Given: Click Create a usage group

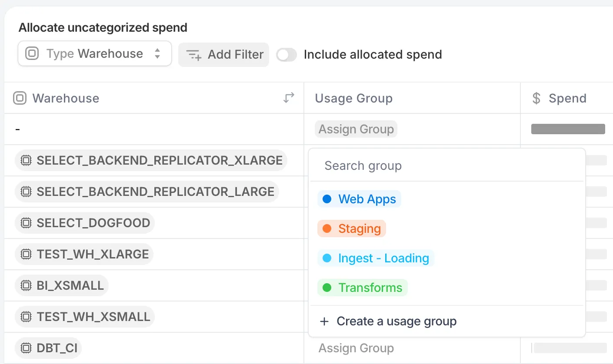Looking at the screenshot, I should (396, 321).
